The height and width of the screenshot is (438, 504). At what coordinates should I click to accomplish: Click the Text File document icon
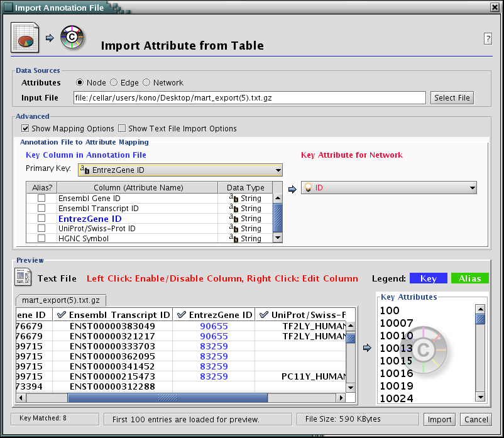coord(23,277)
